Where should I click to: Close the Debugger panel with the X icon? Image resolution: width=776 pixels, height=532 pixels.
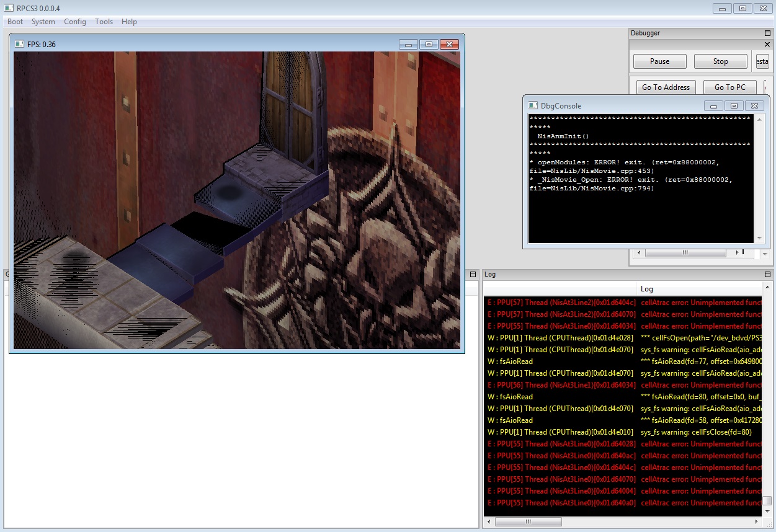(x=767, y=45)
